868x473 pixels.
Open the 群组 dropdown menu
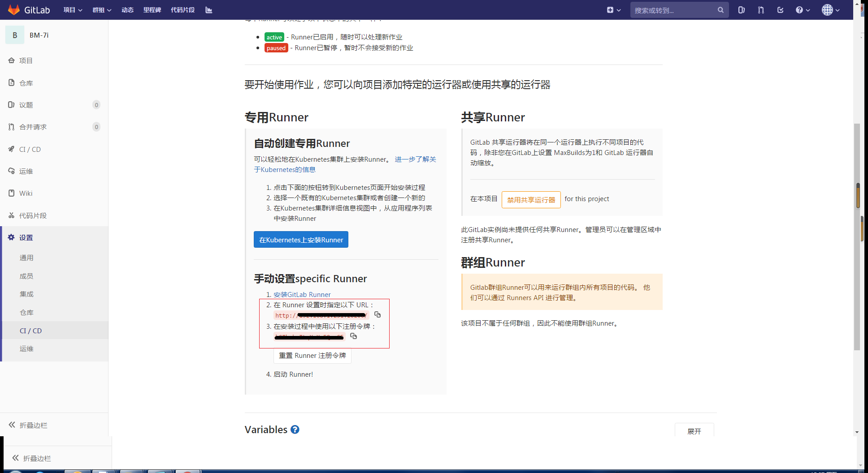[x=102, y=9]
